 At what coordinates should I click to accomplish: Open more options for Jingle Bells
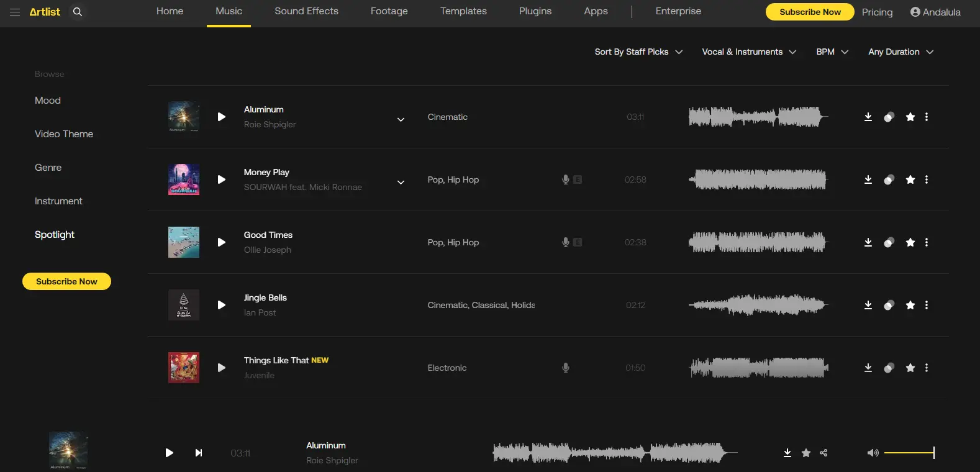point(927,305)
